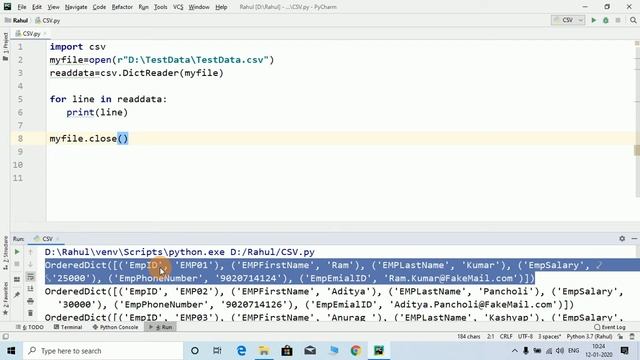640x360 pixels.
Task: Click the restore layout icon in the Run panel
Action: coord(17,280)
